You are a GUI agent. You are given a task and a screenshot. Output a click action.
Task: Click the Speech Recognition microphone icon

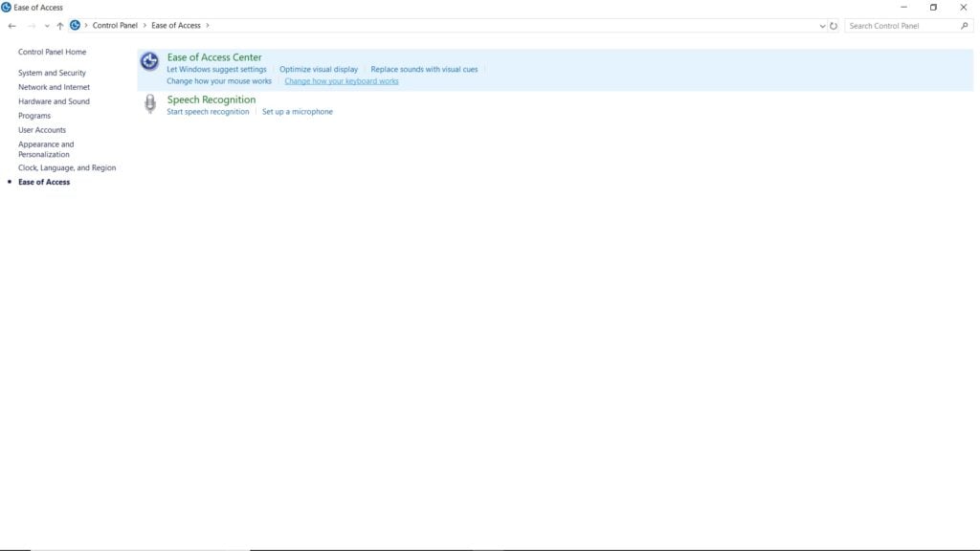150,103
